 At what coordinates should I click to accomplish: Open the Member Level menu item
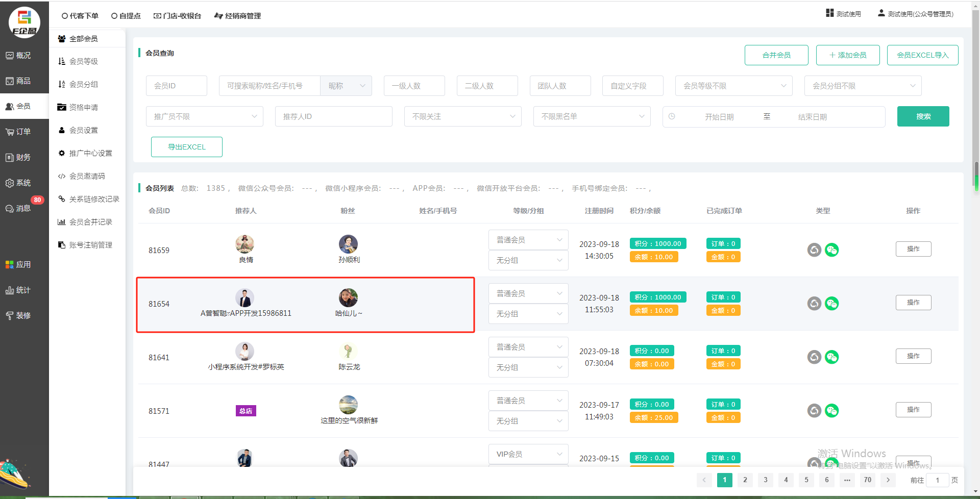(83, 61)
